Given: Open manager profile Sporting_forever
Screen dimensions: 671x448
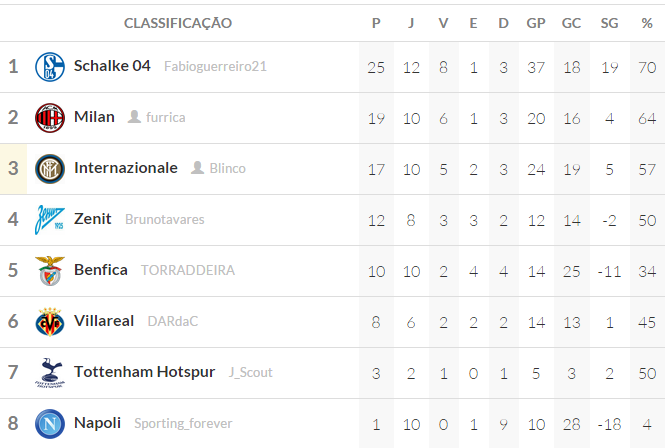Looking at the screenshot, I should (183, 423).
